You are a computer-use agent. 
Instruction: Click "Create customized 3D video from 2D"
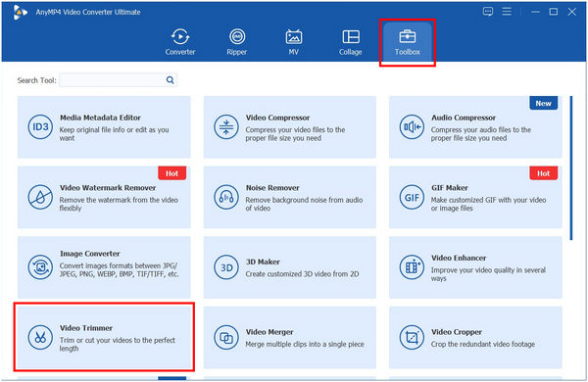point(302,274)
